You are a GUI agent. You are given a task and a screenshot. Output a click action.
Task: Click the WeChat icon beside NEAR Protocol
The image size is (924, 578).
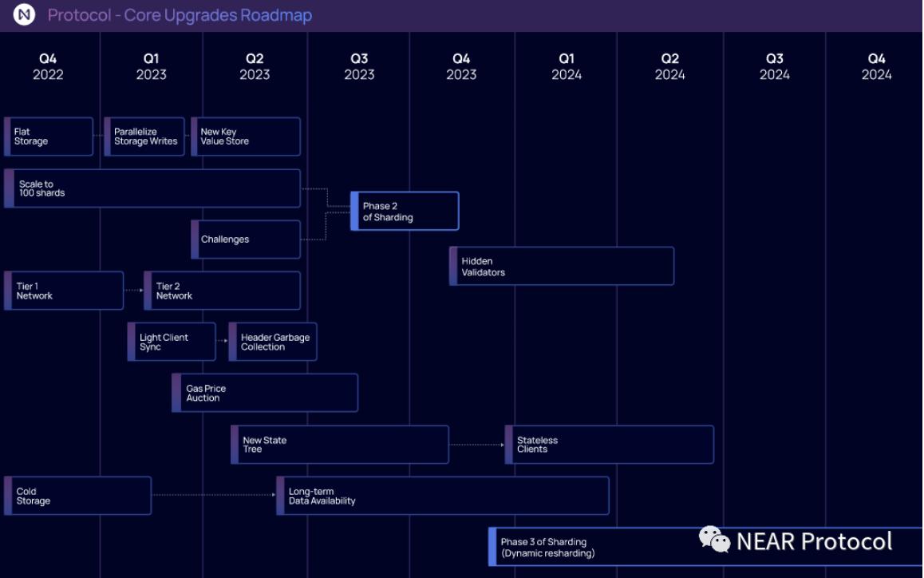(x=714, y=540)
